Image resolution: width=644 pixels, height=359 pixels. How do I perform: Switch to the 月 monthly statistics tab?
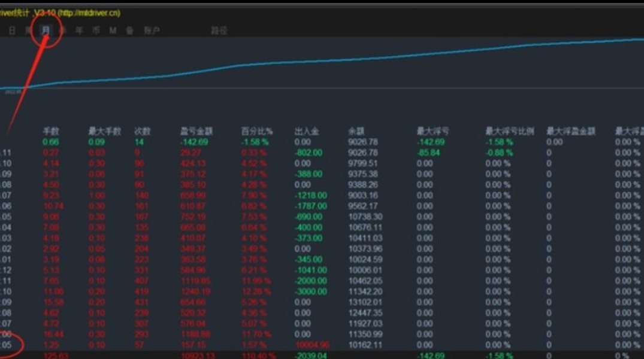(x=46, y=30)
